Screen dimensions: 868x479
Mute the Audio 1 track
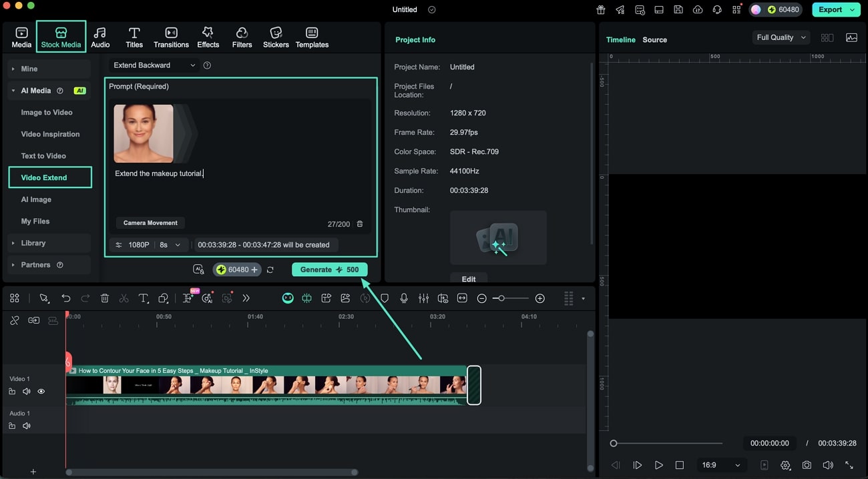click(x=26, y=425)
